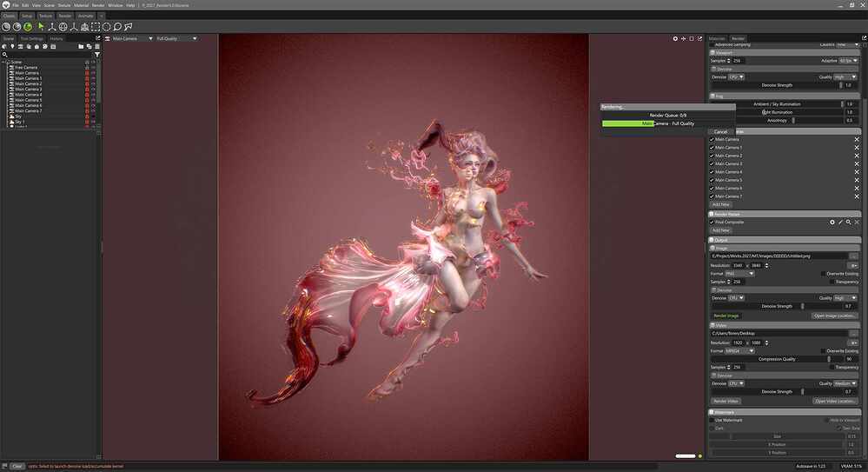Select the green arrow selection tool
This screenshot has height=472, width=868.
pyautogui.click(x=41, y=27)
